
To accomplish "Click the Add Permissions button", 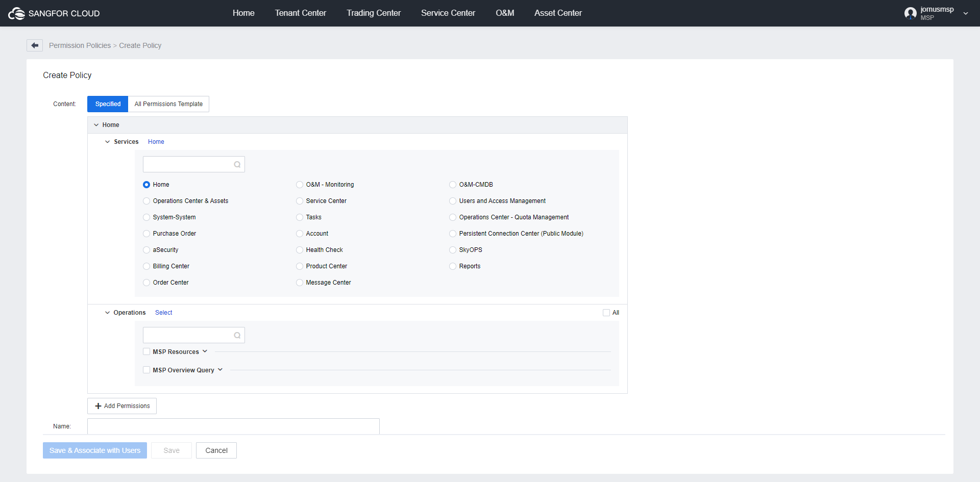I will (x=122, y=406).
